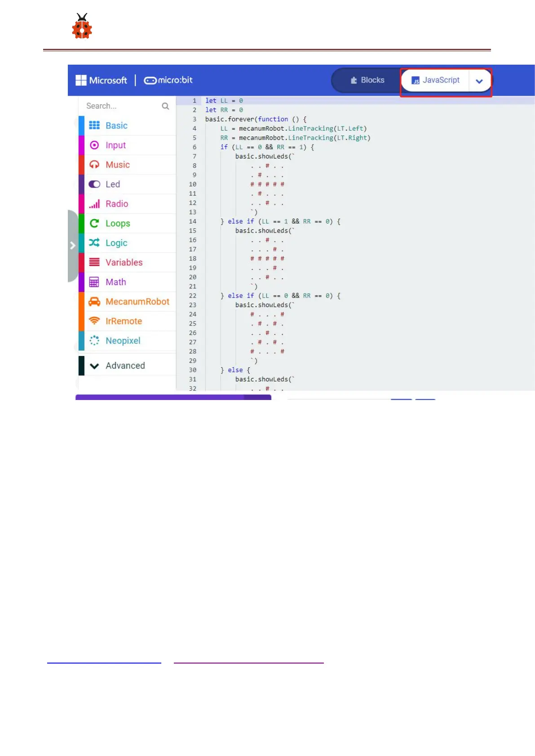Click the Input target icon
The height and width of the screenshot is (756, 535).
click(x=94, y=145)
